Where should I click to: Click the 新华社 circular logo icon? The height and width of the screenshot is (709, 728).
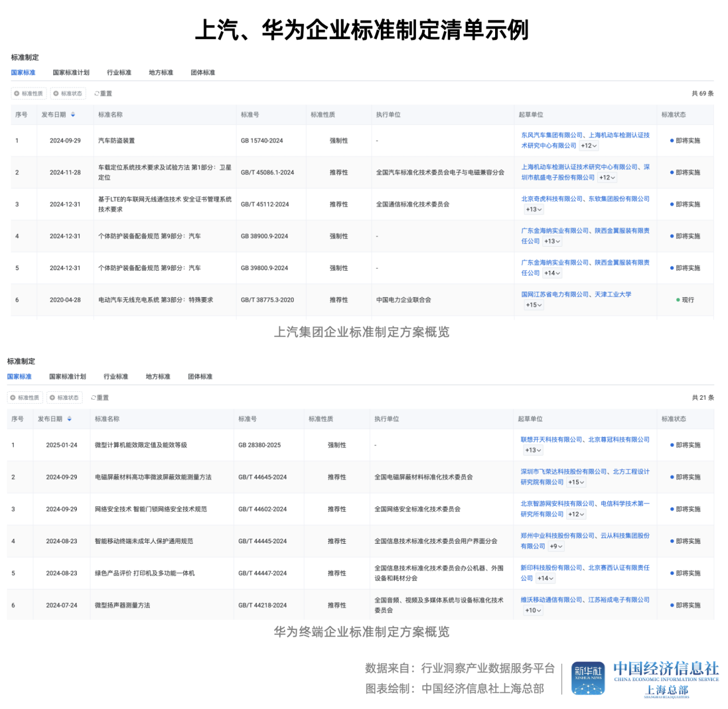pos(587,678)
